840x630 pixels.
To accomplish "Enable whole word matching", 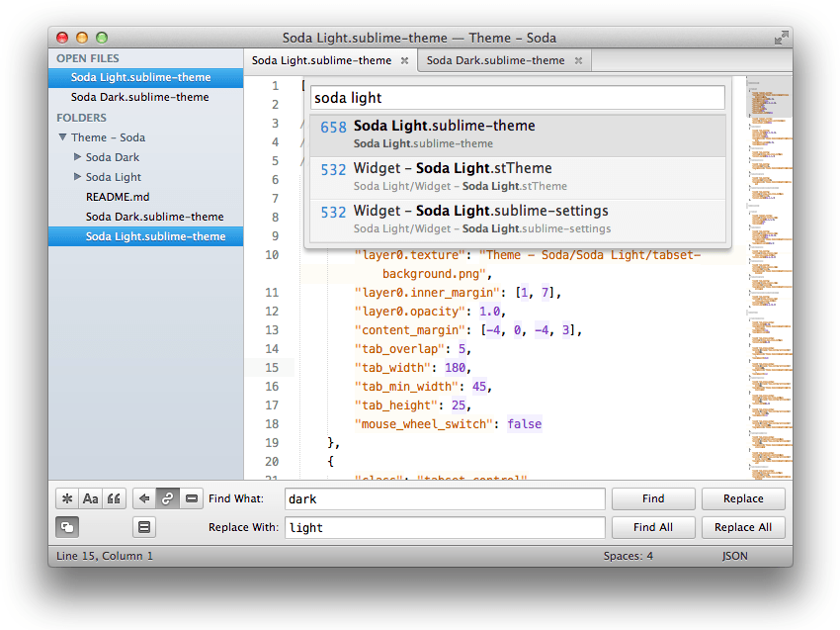I will 114,498.
